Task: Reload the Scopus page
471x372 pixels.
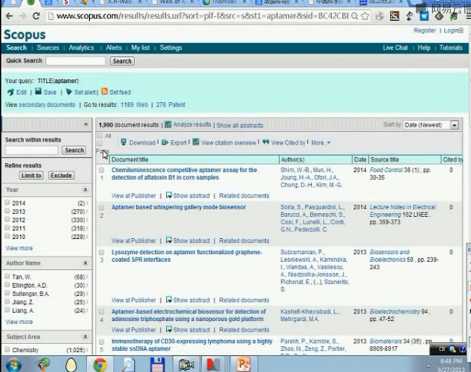Action: click(36, 16)
